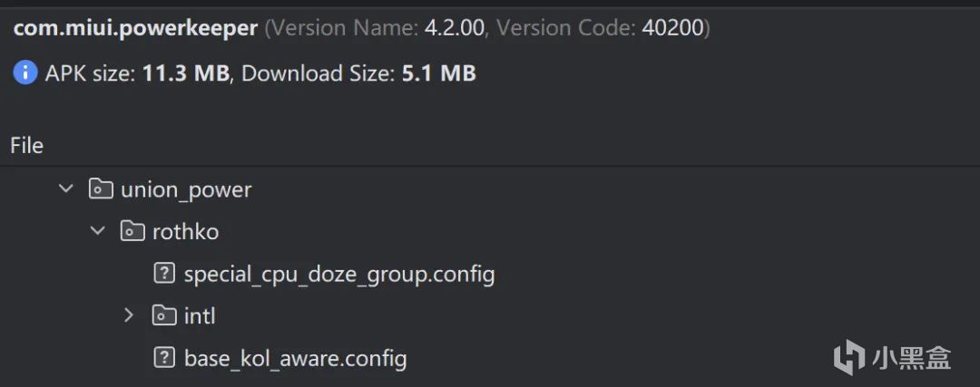
Task: Click the blue APK info icon
Action: (24, 73)
